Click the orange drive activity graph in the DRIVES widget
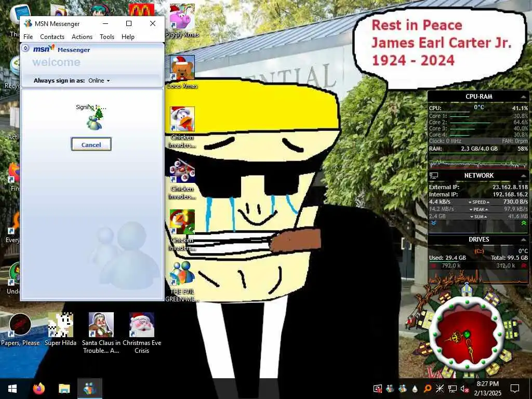Image resolution: width=532 pixels, height=399 pixels. click(x=478, y=277)
